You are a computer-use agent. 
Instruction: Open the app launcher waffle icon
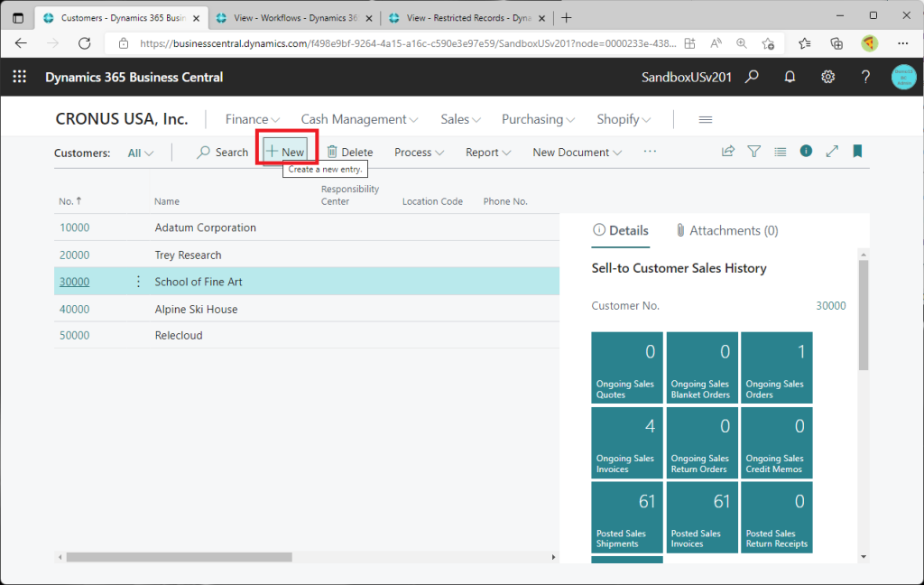(20, 77)
